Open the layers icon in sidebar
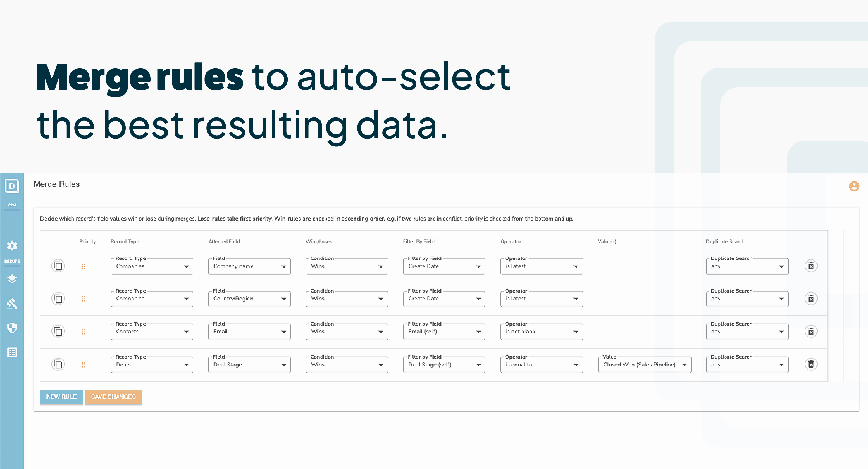 coord(12,279)
